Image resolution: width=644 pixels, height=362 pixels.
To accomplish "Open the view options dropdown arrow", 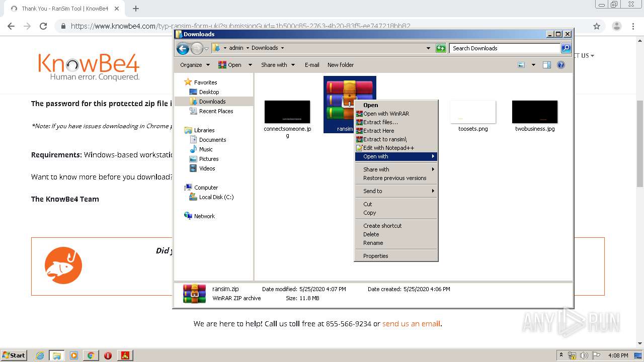I will [x=533, y=65].
